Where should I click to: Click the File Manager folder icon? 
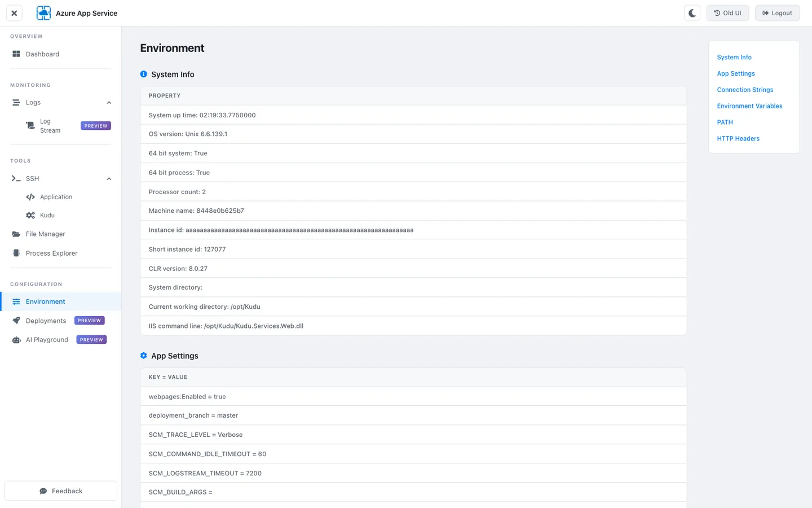click(x=16, y=234)
